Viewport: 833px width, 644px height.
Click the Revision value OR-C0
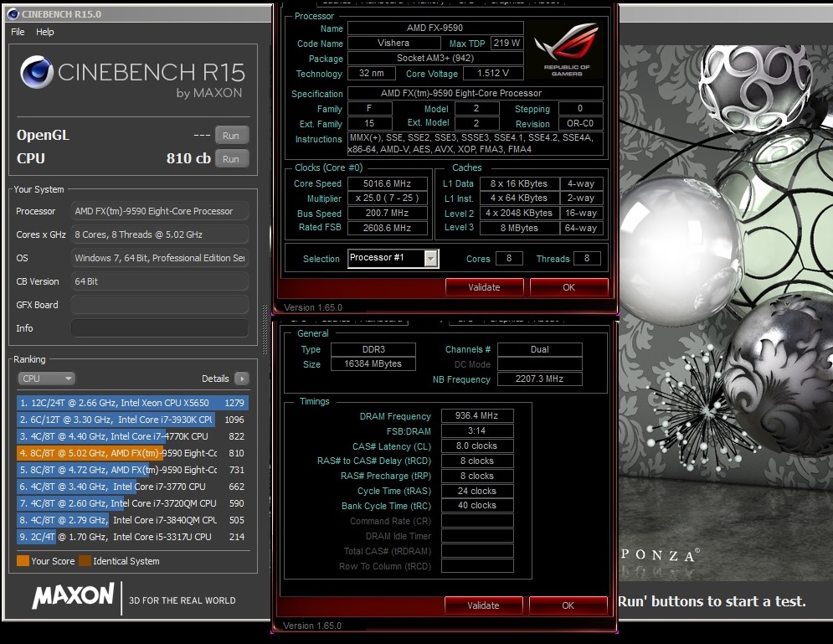[x=581, y=123]
